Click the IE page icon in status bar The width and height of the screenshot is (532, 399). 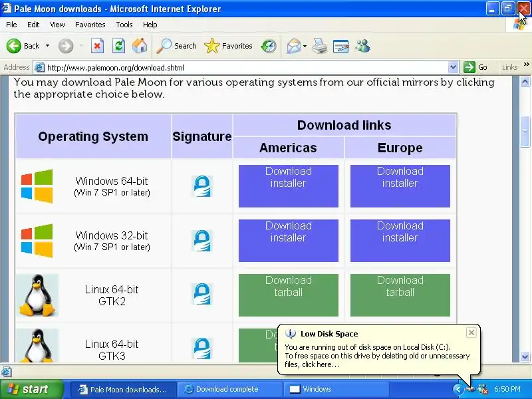[x=6, y=372]
